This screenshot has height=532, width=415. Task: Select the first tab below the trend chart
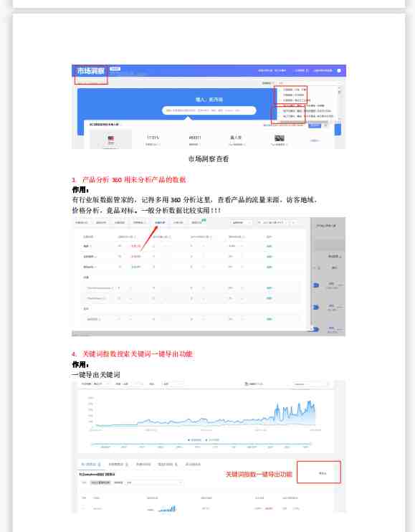point(90,464)
